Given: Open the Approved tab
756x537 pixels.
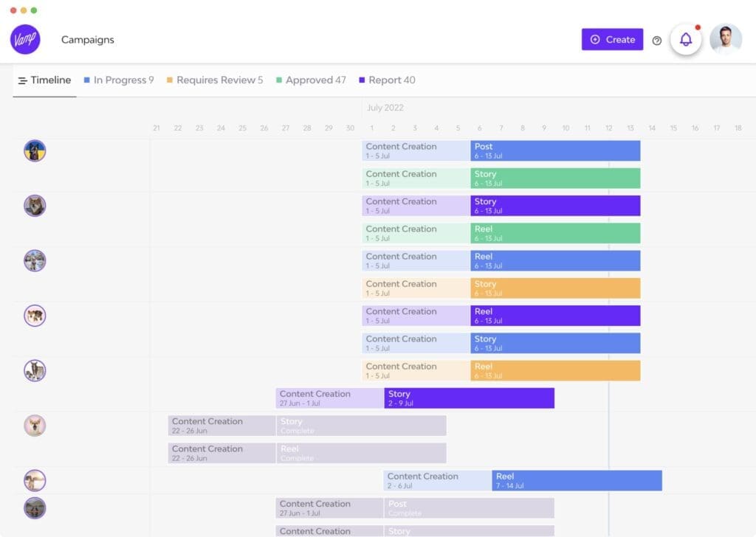Looking at the screenshot, I should (310, 80).
